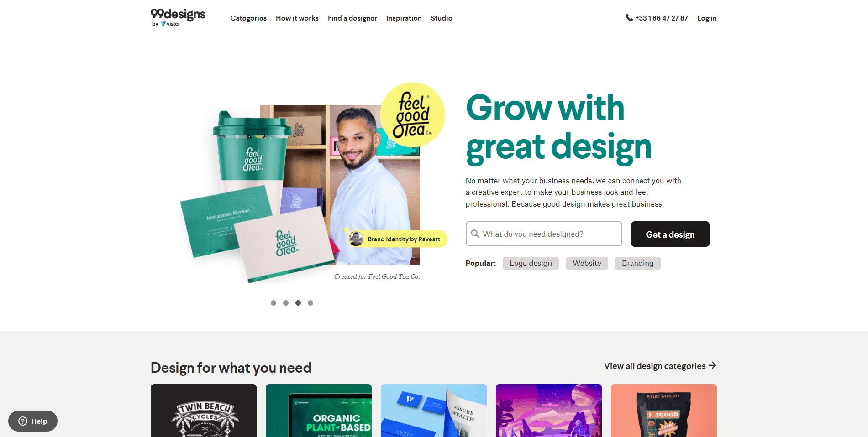Click the Raveart designer avatar
The image size is (868, 437).
(356, 239)
